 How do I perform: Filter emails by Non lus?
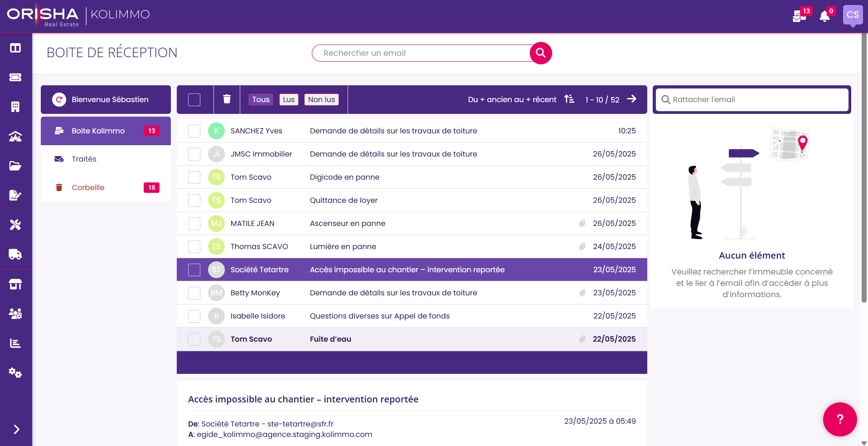pos(321,99)
